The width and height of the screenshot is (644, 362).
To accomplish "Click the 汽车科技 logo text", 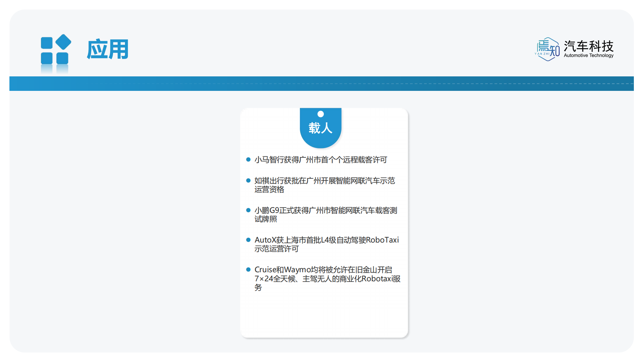I will [589, 46].
